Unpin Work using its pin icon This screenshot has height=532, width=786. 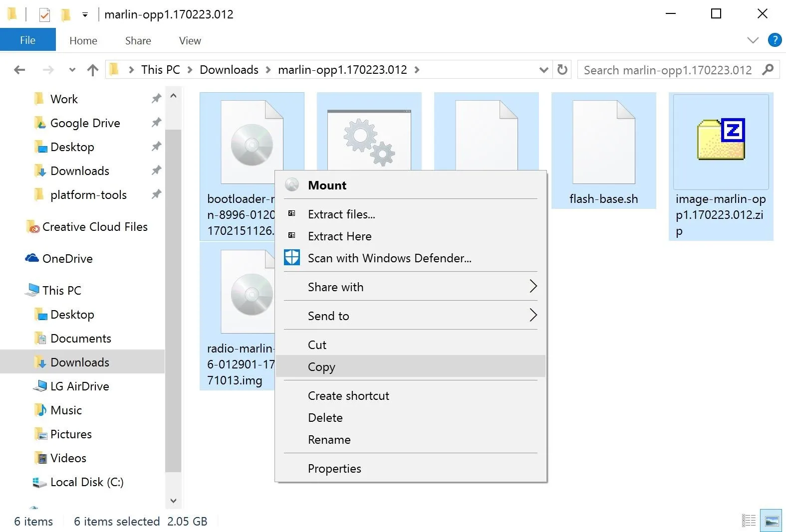click(156, 99)
